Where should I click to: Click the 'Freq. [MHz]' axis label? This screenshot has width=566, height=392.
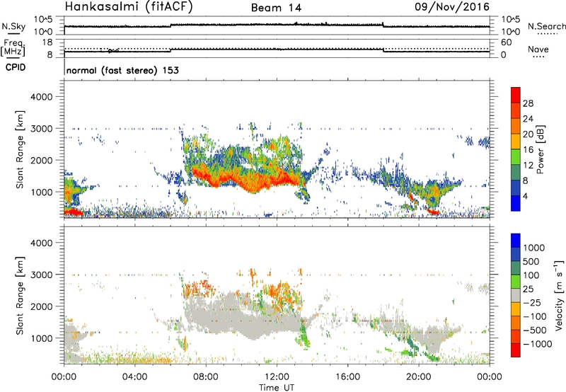[13, 48]
